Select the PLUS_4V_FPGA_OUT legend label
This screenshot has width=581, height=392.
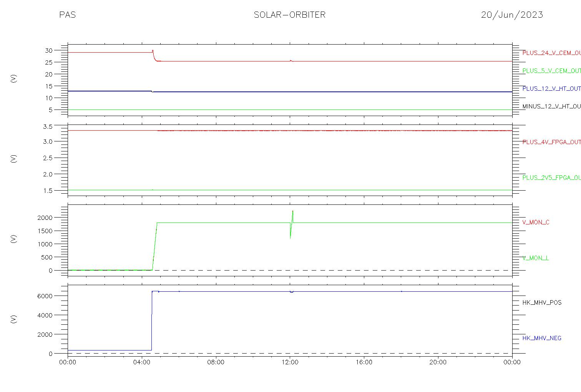[x=551, y=142]
